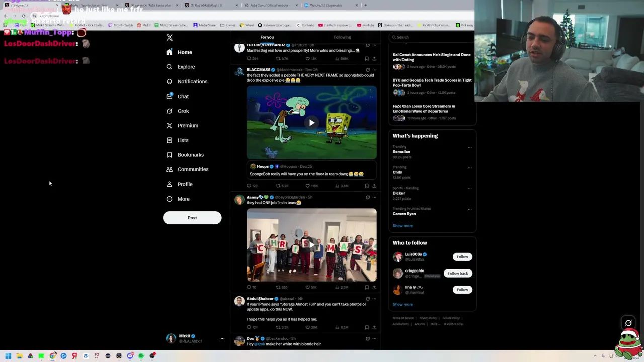Open BLACCMASS profile avatar

click(x=239, y=72)
